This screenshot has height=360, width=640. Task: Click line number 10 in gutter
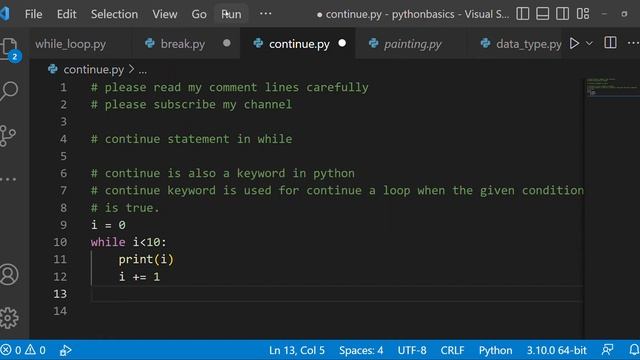point(60,242)
